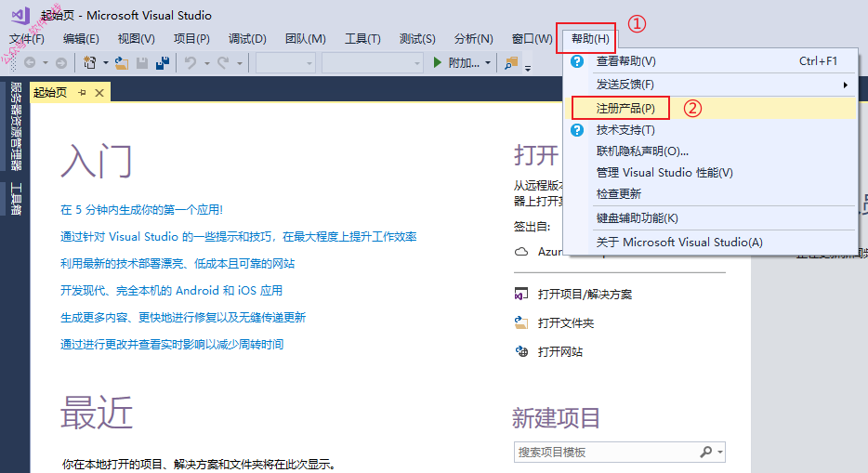The image size is (868, 473).
Task: Open the 视图(V) menu
Action: [137, 39]
